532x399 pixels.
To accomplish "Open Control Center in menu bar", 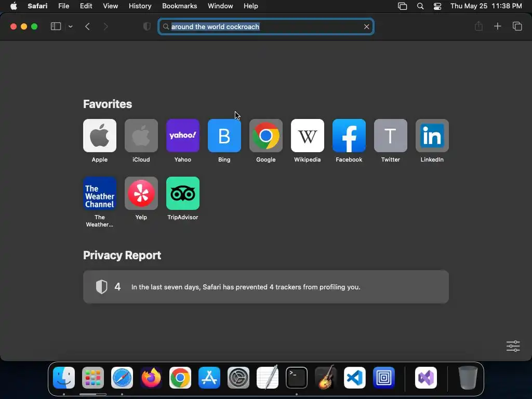I will (437, 6).
